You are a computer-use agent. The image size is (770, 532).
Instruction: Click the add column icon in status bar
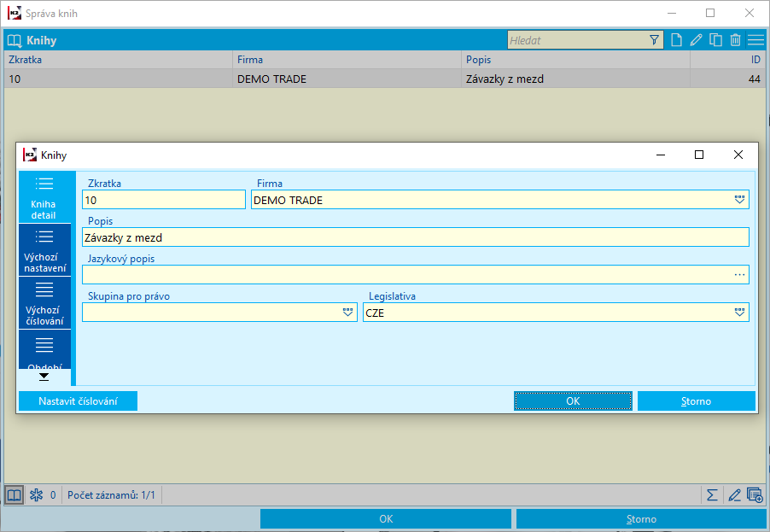point(755,494)
